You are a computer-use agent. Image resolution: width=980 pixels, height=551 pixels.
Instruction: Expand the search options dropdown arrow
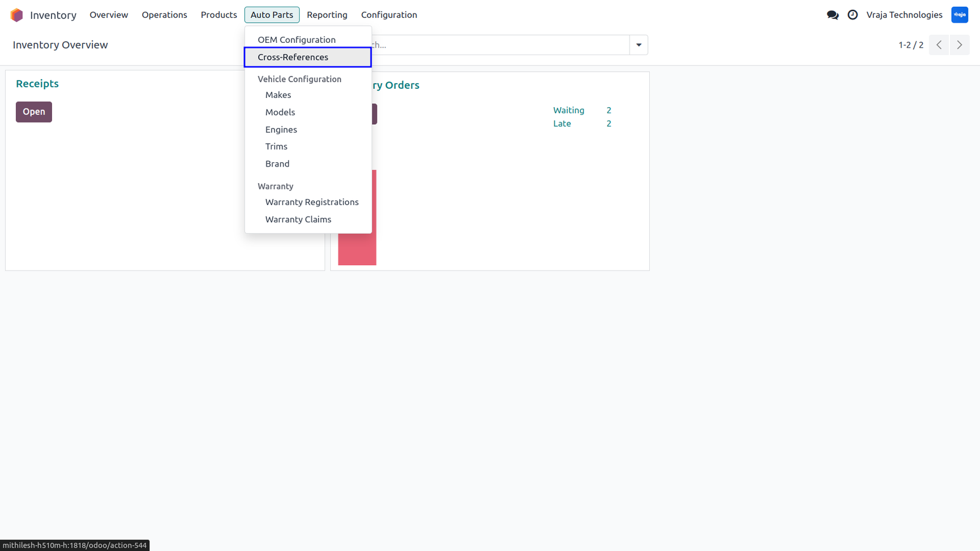point(639,45)
